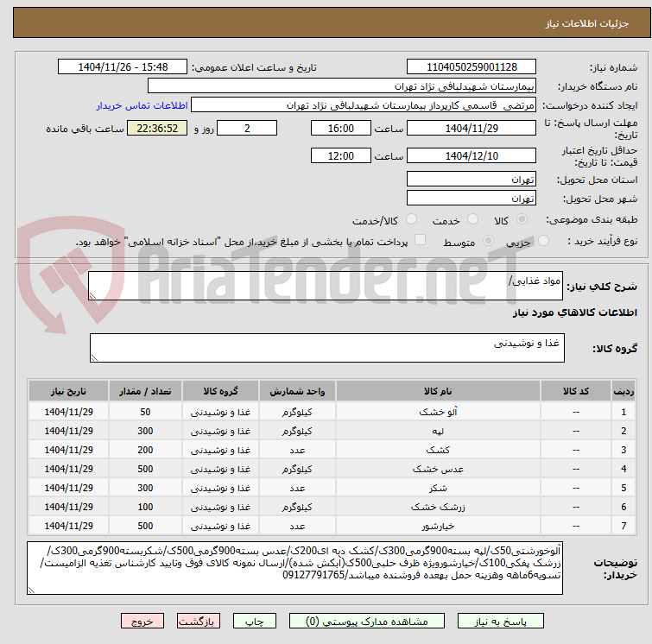Click date 1404/11/29 in خیارشور row

[x=68, y=526]
